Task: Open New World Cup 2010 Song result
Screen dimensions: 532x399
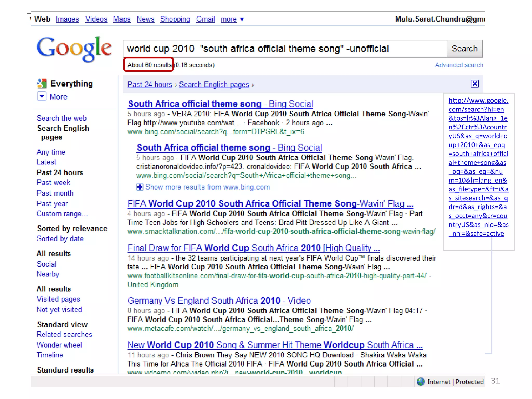Action: pos(275,345)
